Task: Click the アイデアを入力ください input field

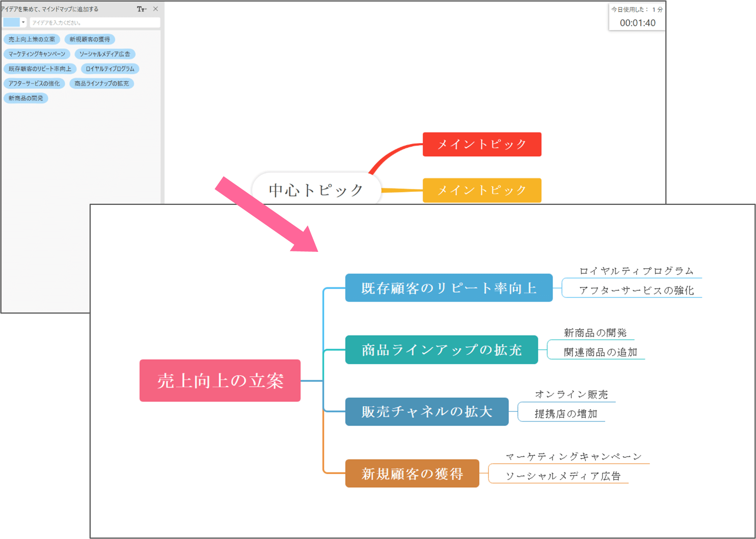Action: click(95, 23)
